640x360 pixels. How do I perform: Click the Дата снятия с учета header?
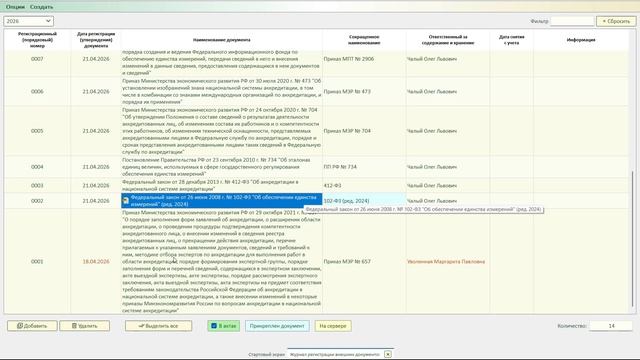pyautogui.click(x=511, y=40)
